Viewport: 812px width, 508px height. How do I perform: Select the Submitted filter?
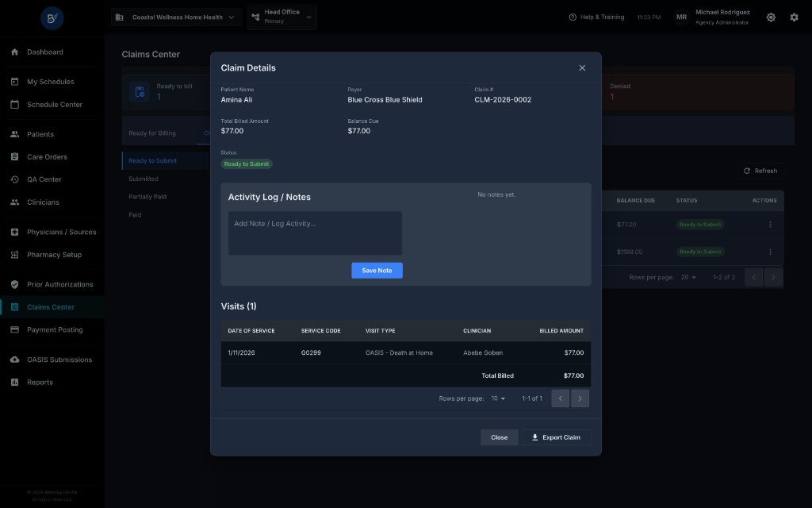click(144, 179)
